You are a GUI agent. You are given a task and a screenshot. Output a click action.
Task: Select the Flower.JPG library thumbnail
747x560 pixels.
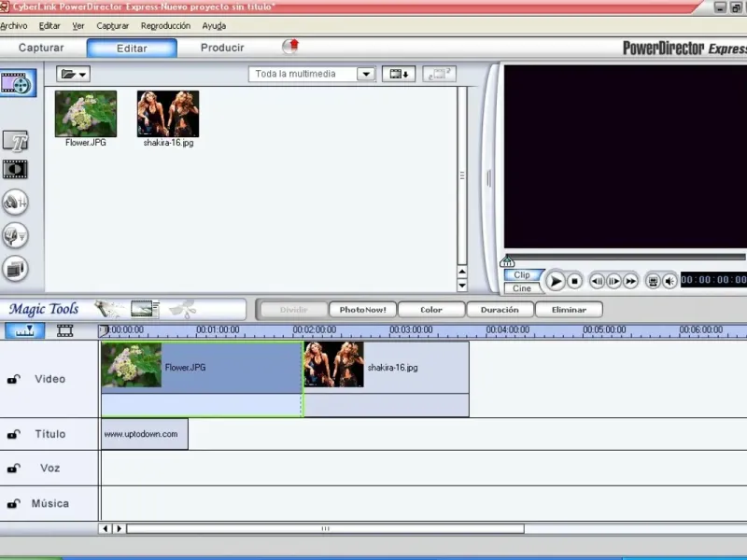point(86,114)
